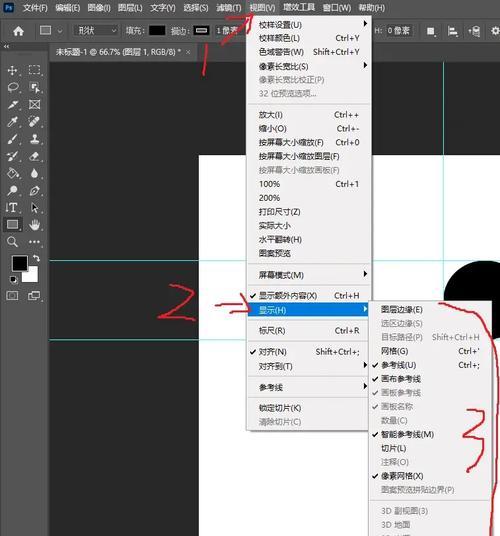Expand the 像素长宽比(S) submenu
The image size is (500, 536).
(308, 66)
